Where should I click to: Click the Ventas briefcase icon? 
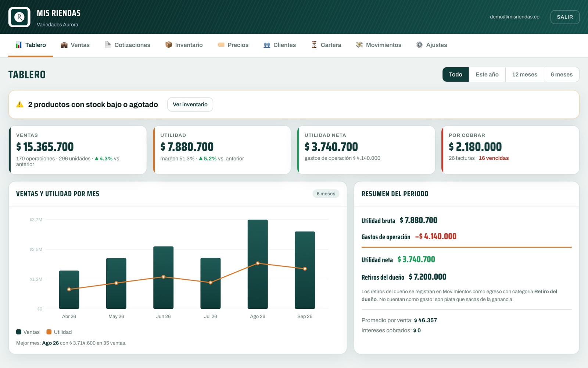point(64,45)
